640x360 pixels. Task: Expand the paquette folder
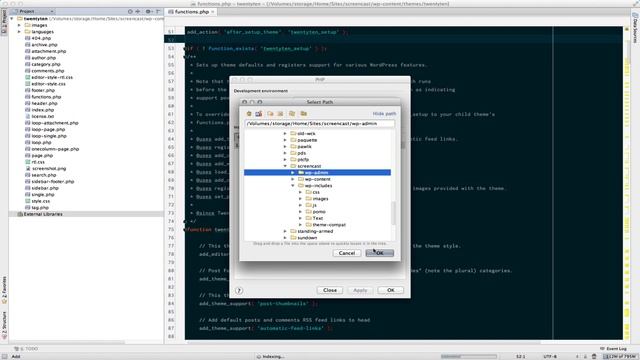tap(285, 140)
